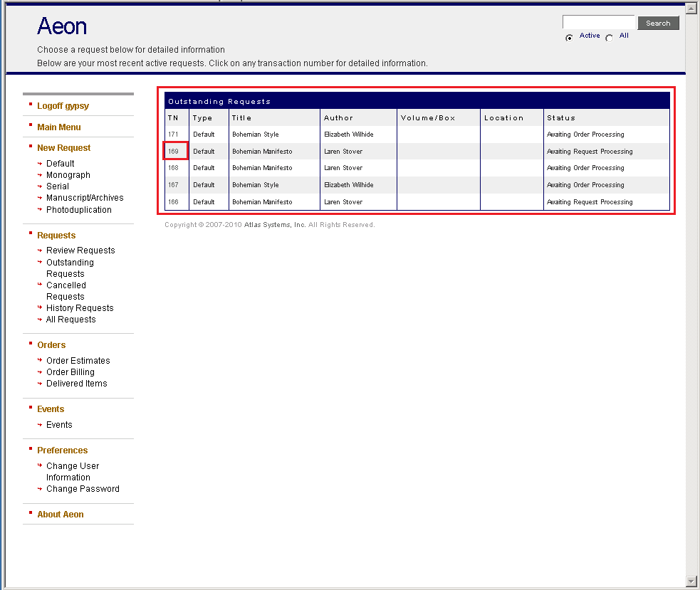Open About Aeon page
Image resolution: width=700 pixels, height=590 pixels.
(61, 515)
